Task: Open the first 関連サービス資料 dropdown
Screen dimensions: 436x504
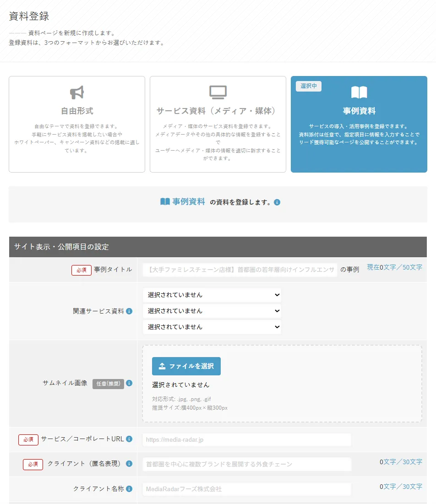Action: click(212, 295)
